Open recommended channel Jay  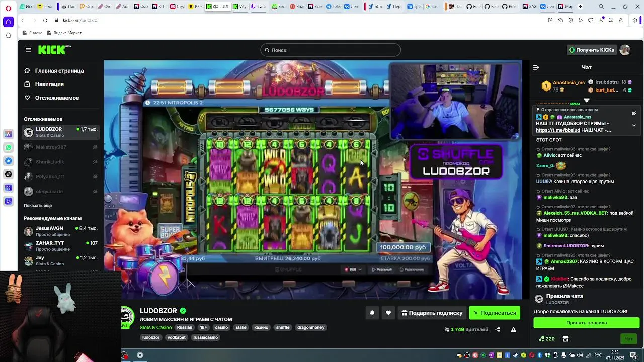pos(60,260)
